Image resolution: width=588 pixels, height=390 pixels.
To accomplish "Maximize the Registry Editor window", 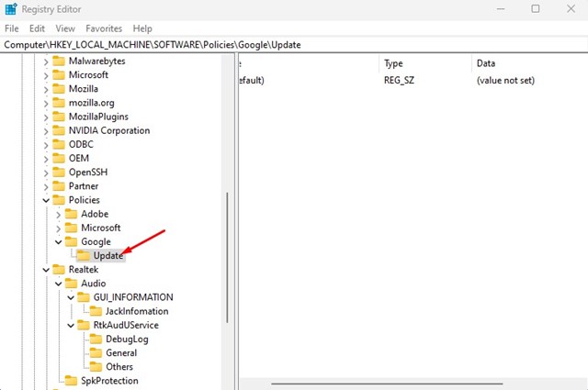I will [536, 8].
